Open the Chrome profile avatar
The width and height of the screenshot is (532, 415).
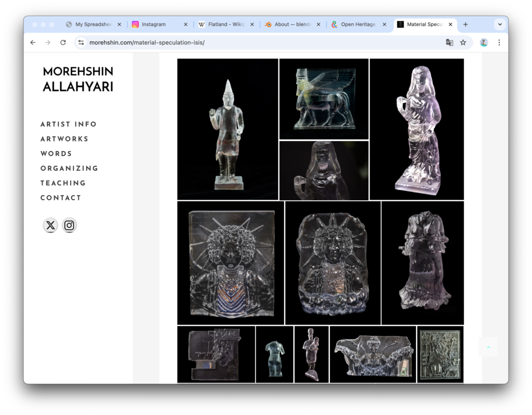tap(484, 43)
